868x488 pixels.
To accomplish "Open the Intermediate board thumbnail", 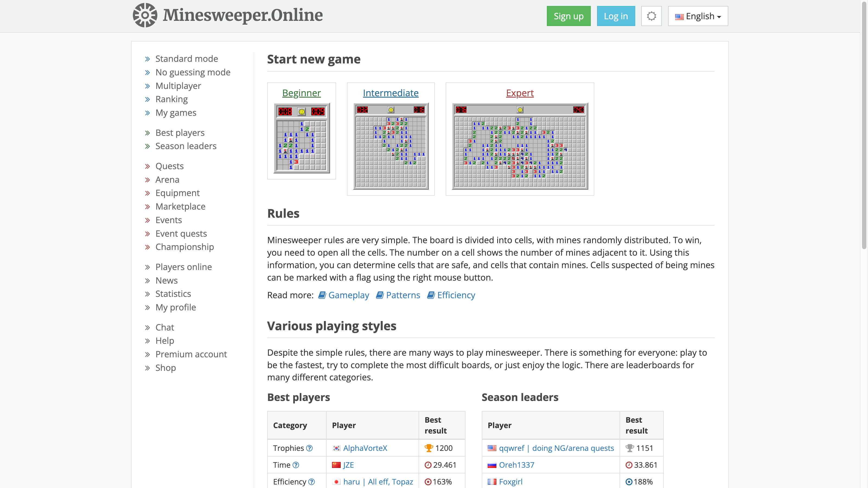I will (x=391, y=146).
